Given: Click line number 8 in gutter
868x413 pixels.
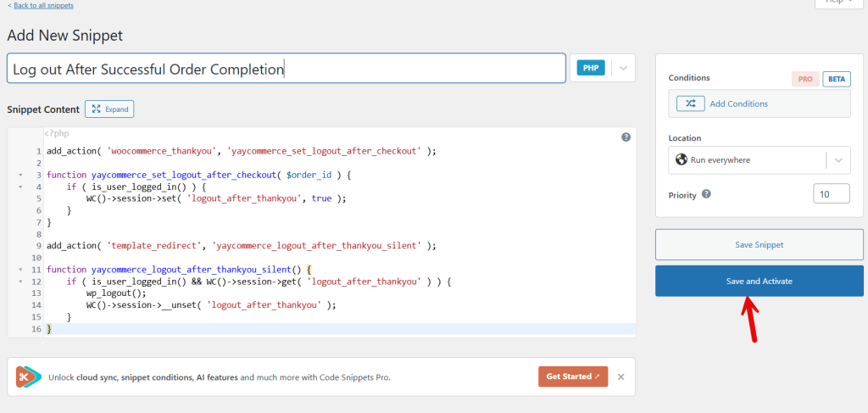Looking at the screenshot, I should pos(39,234).
